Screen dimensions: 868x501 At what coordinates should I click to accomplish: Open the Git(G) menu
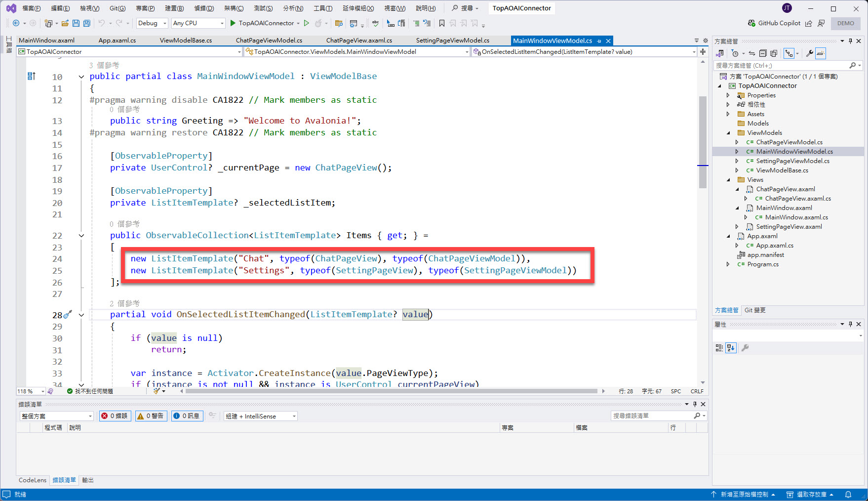(x=118, y=8)
